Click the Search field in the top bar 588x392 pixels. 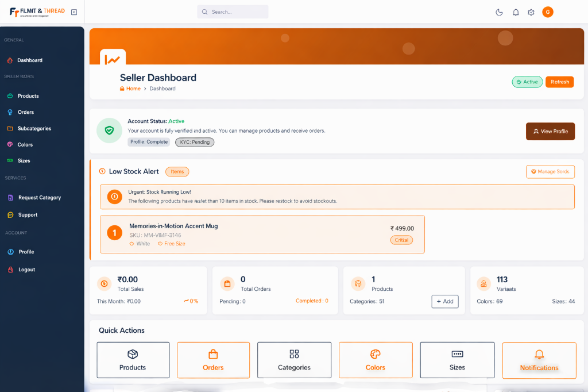click(x=233, y=11)
